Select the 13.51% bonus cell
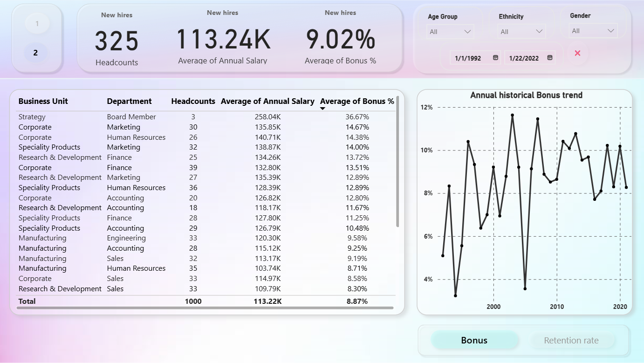 click(x=357, y=168)
